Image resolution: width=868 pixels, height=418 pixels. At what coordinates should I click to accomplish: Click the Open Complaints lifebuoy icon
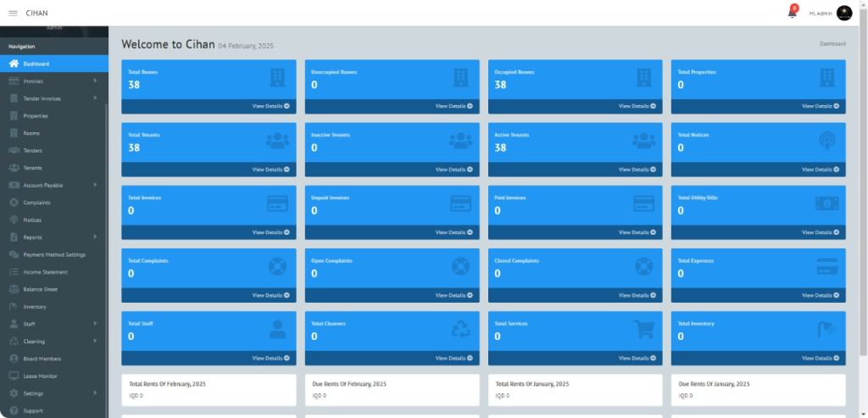click(461, 267)
